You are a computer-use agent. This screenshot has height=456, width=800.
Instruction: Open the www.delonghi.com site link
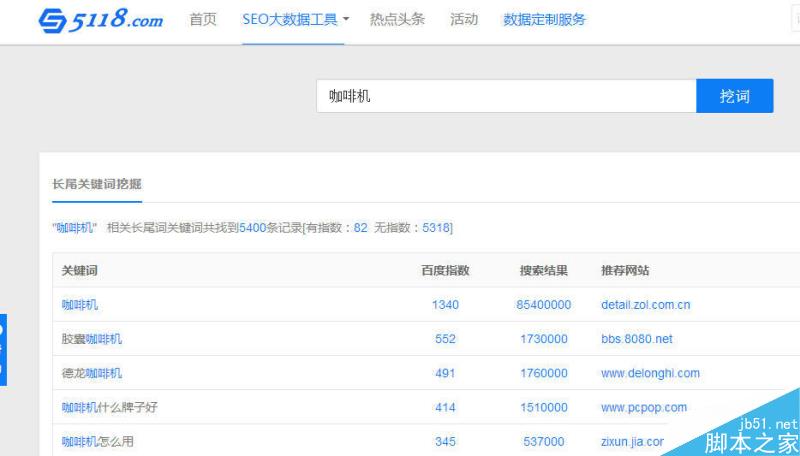[x=650, y=373]
